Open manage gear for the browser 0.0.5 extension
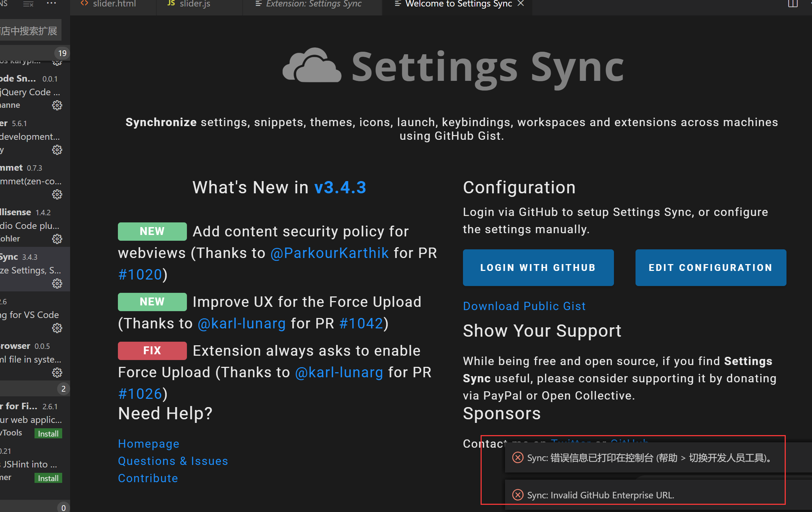The image size is (812, 512). [57, 373]
